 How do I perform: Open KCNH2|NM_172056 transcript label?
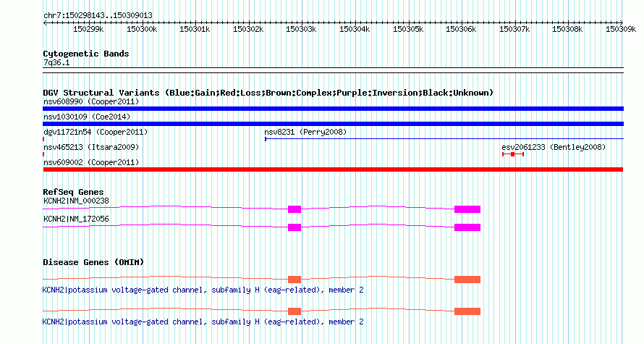point(76,219)
